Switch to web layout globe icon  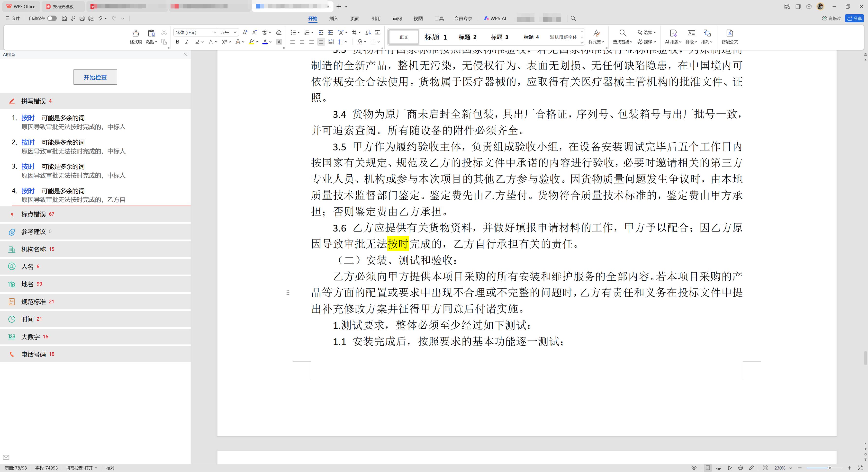pos(741,468)
